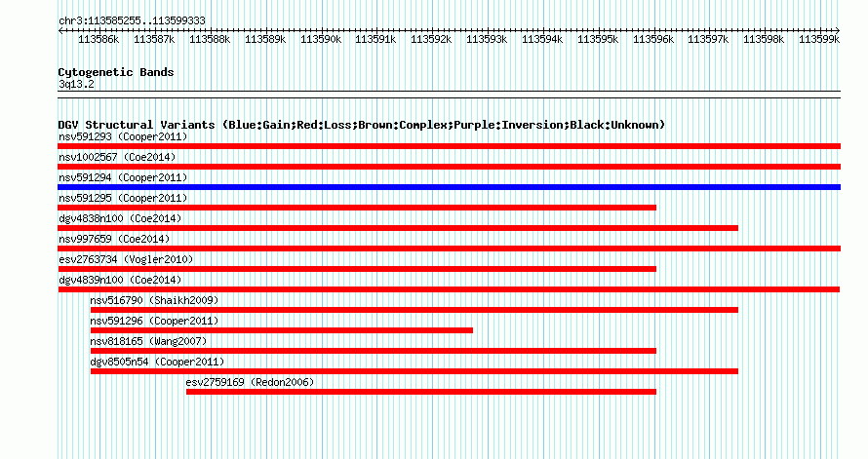Select the red loss bar under nsv591293
The image size is (868, 459).
(449, 146)
